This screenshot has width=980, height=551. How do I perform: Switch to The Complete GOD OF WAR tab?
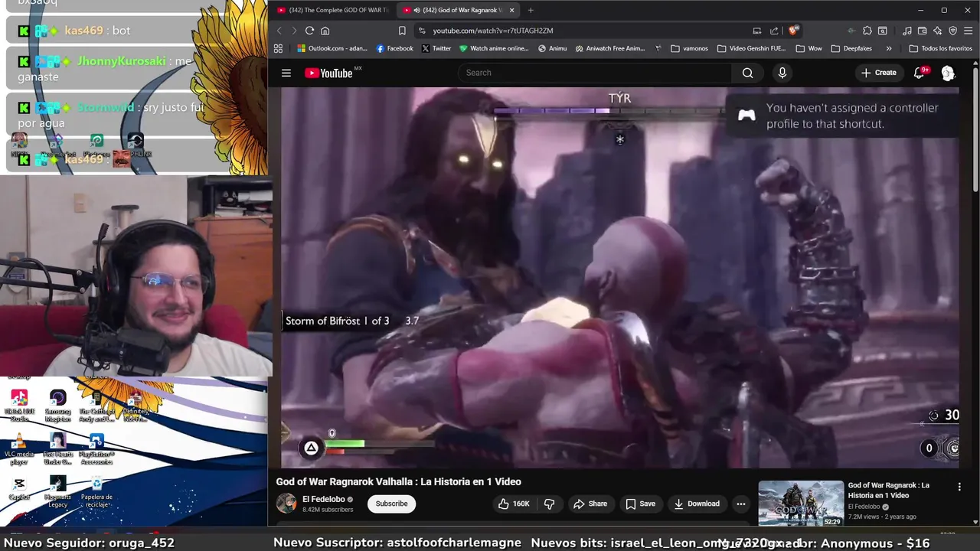click(332, 10)
